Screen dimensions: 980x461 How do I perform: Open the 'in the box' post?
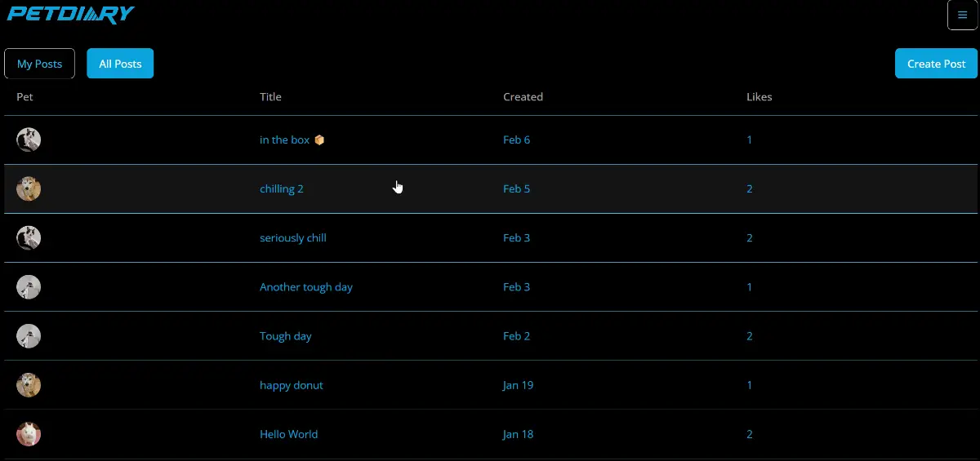285,140
